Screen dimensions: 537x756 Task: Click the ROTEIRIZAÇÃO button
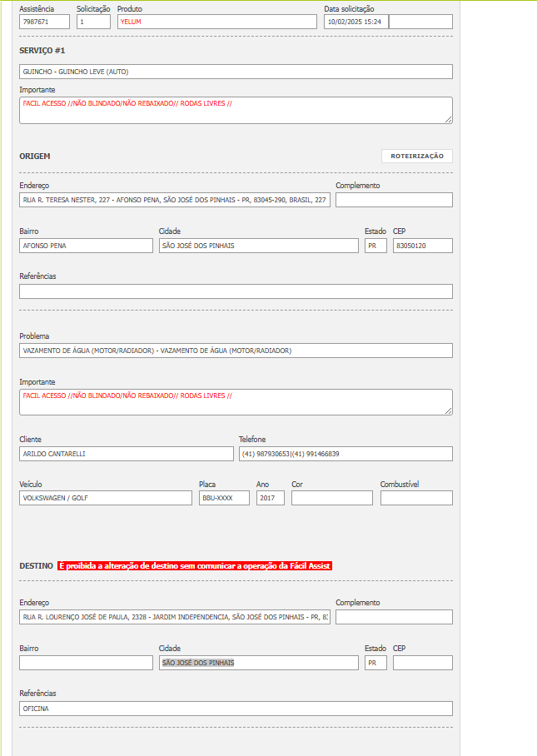[x=417, y=157]
